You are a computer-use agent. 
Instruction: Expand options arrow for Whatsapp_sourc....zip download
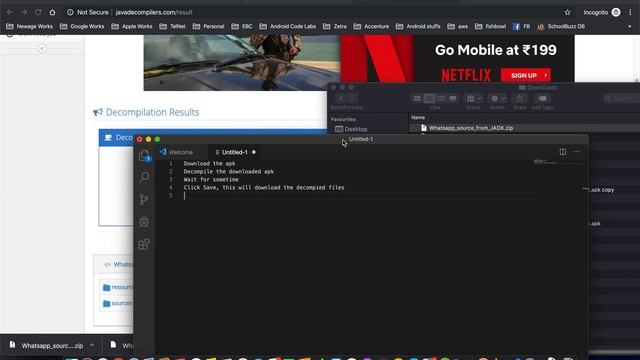click(92, 345)
